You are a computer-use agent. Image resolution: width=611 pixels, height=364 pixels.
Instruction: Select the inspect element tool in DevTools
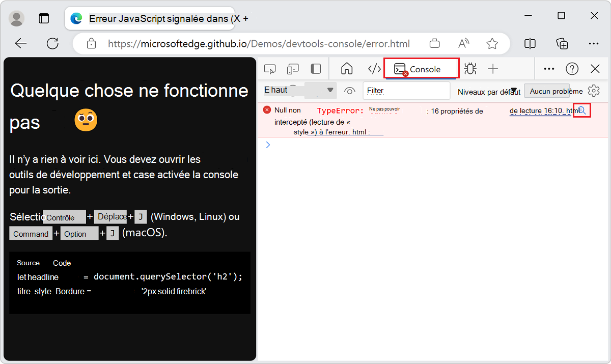(269, 68)
